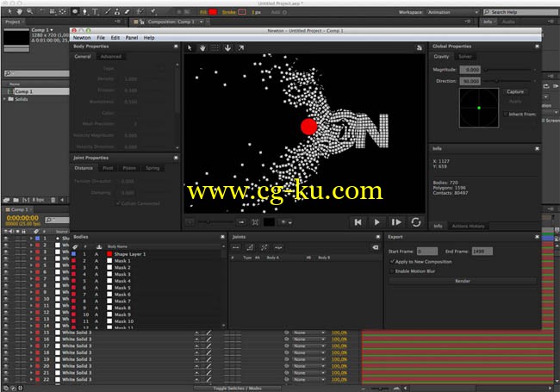Select the Eraser tool in After Effects toolbar

(x=127, y=11)
